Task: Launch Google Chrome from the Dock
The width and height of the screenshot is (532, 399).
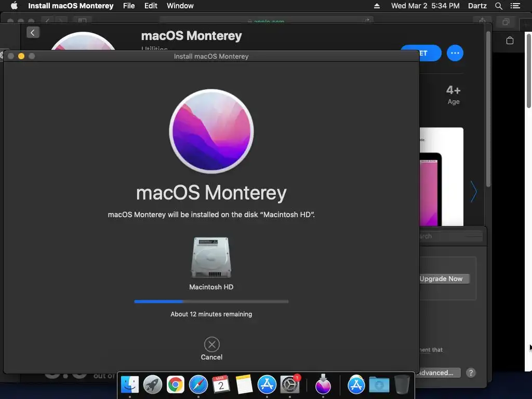Action: (x=176, y=384)
